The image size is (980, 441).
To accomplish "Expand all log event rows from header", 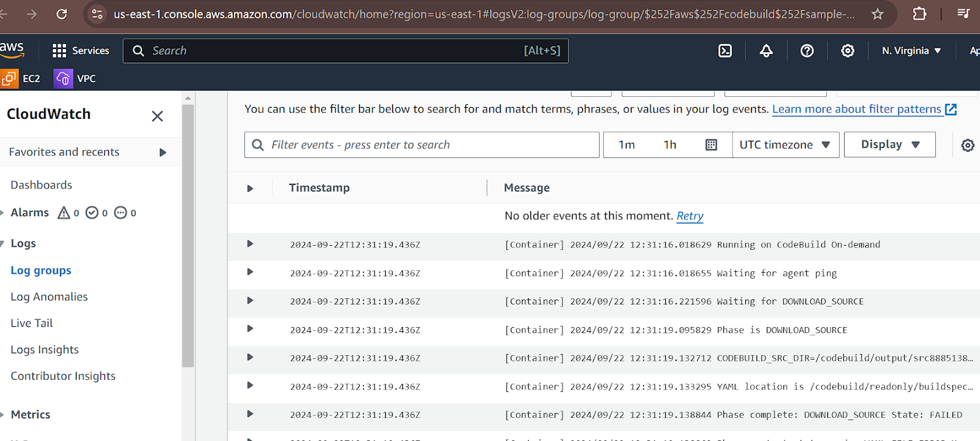I will (250, 189).
